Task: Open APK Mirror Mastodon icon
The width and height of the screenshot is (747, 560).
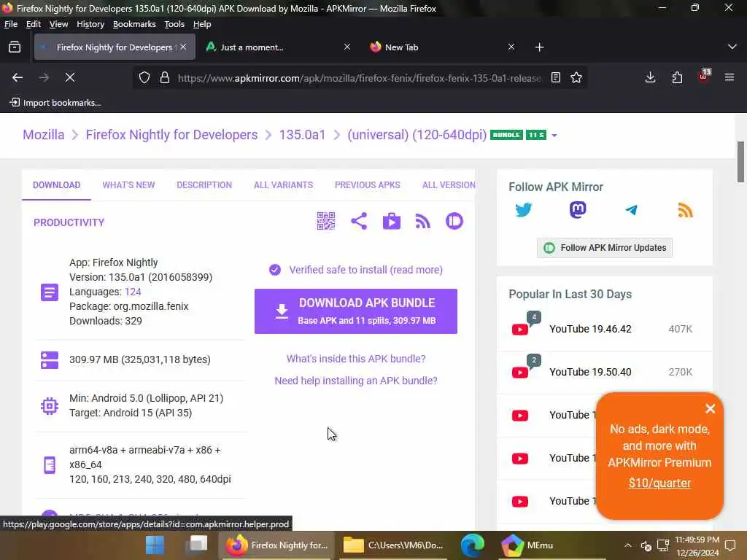Action: tap(578, 209)
